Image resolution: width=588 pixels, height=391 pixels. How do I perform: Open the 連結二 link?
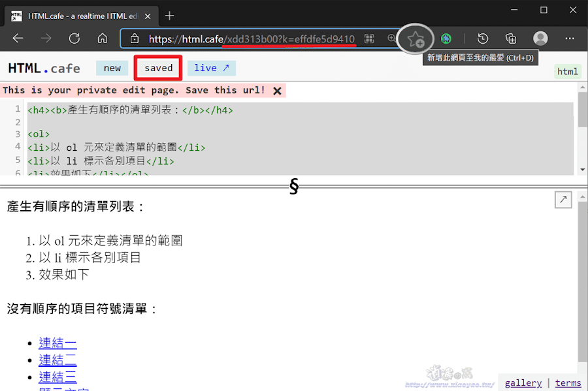[x=57, y=360]
